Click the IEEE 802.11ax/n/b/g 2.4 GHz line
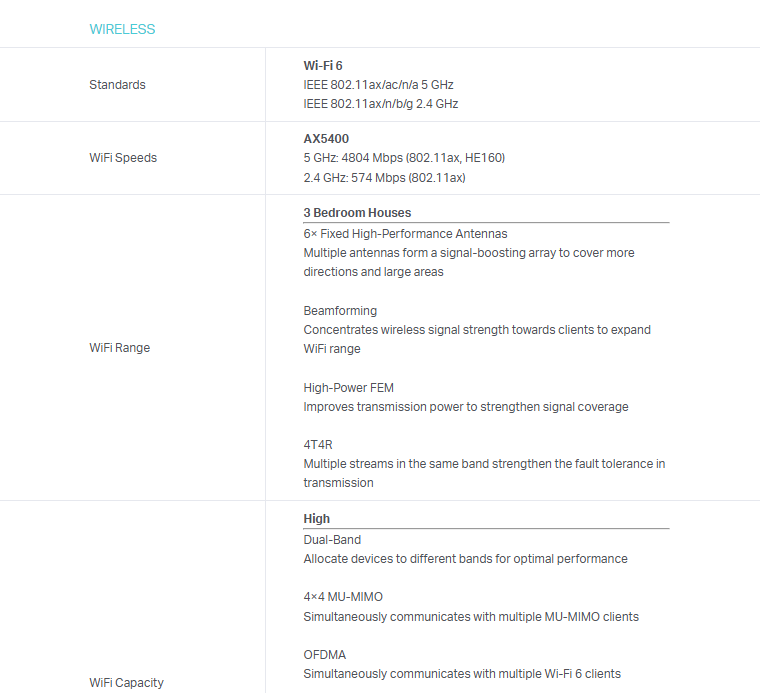Image resolution: width=760 pixels, height=693 pixels. click(x=380, y=104)
